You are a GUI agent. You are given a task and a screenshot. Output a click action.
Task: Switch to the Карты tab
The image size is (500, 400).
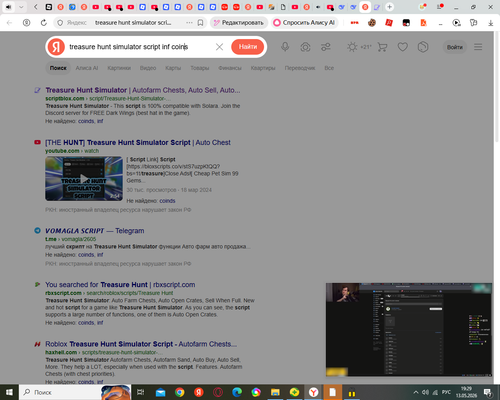pos(173,68)
